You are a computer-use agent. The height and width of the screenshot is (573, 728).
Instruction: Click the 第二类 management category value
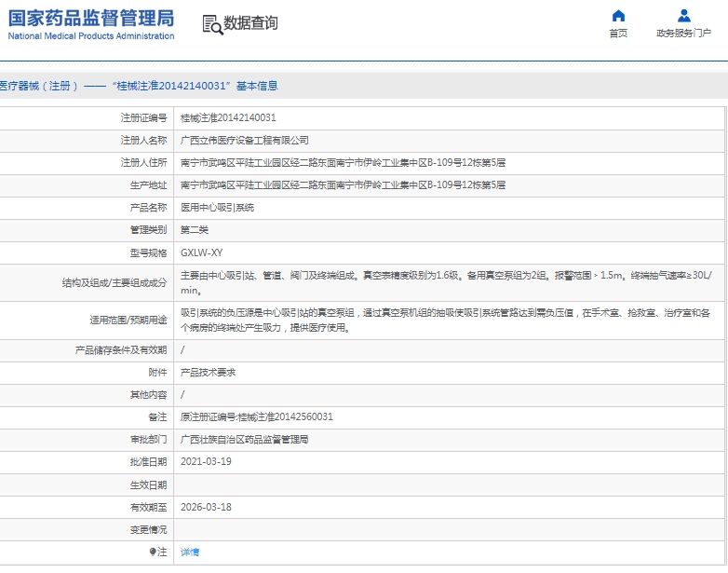[194, 230]
